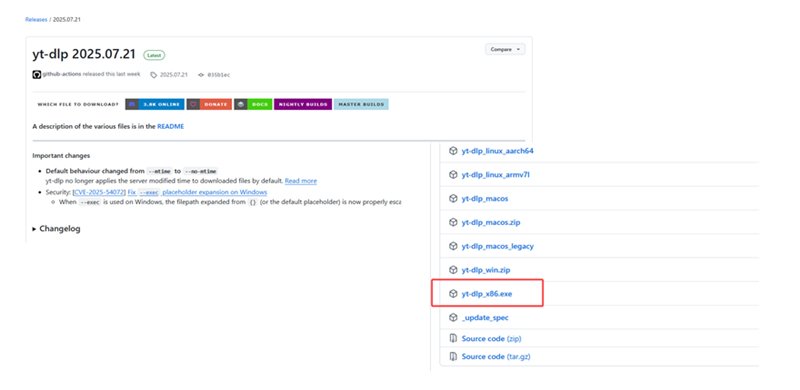
Task: Click the package icon beside _update_spec
Action: click(453, 318)
